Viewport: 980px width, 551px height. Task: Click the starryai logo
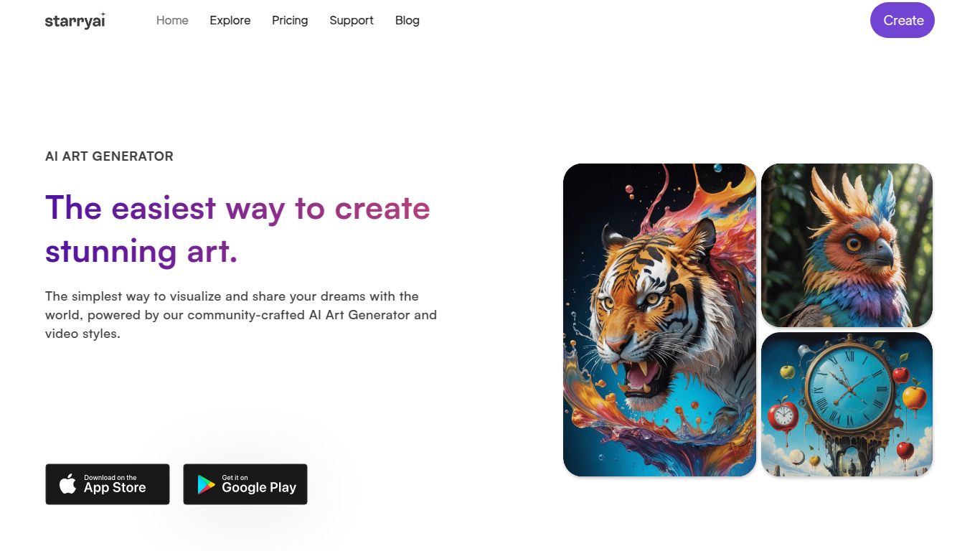tap(75, 20)
